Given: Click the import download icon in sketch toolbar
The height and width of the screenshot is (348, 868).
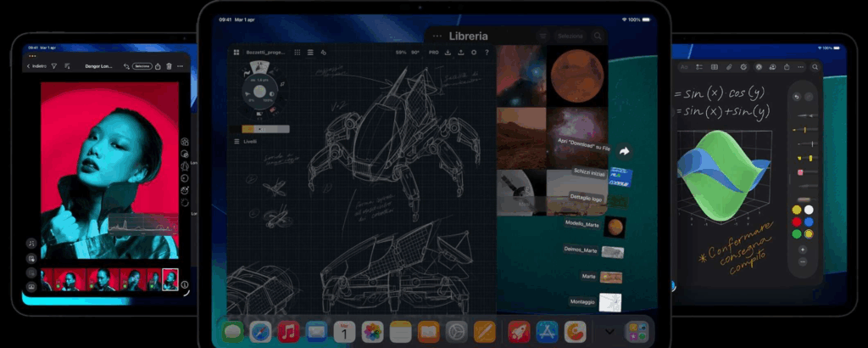Looking at the screenshot, I should (448, 53).
